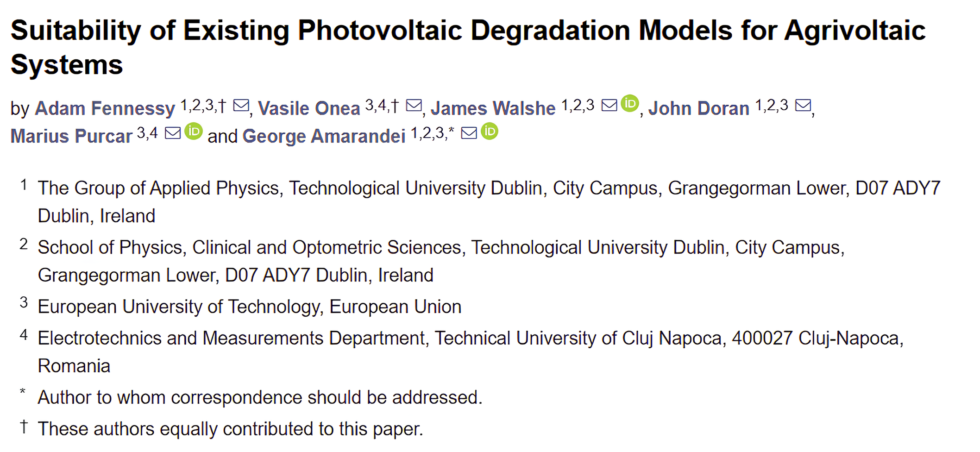
Task: Click the article title about Agrivoltaic Systems
Action: (x=468, y=31)
